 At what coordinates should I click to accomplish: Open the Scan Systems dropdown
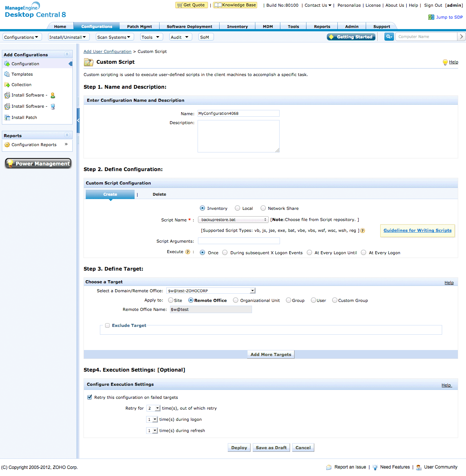click(x=115, y=37)
